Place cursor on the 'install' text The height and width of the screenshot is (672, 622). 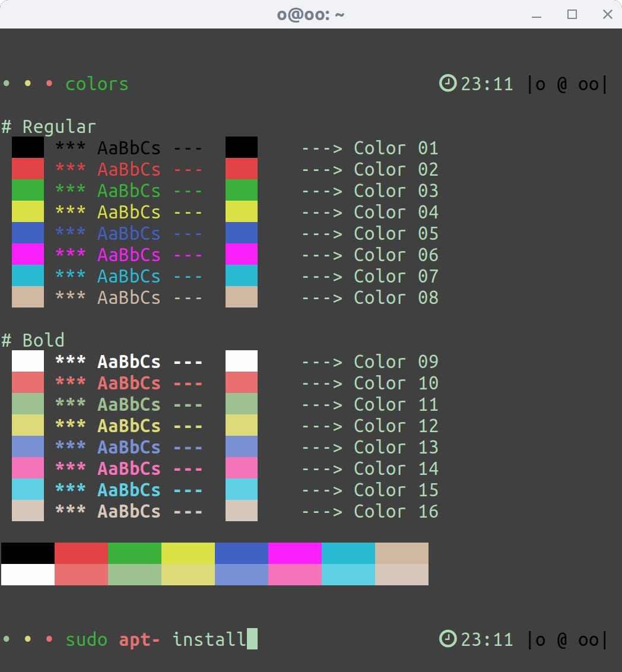[209, 639]
